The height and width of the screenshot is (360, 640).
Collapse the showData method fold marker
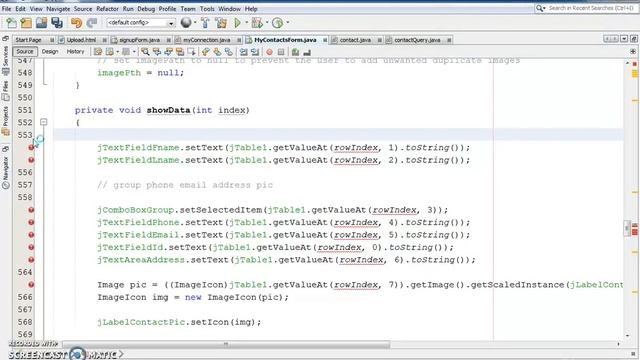pos(44,122)
